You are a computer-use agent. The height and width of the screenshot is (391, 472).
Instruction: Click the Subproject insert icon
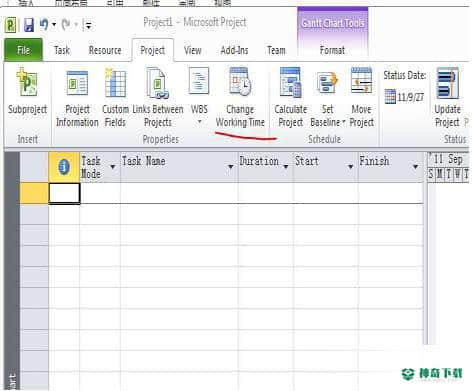tap(27, 83)
